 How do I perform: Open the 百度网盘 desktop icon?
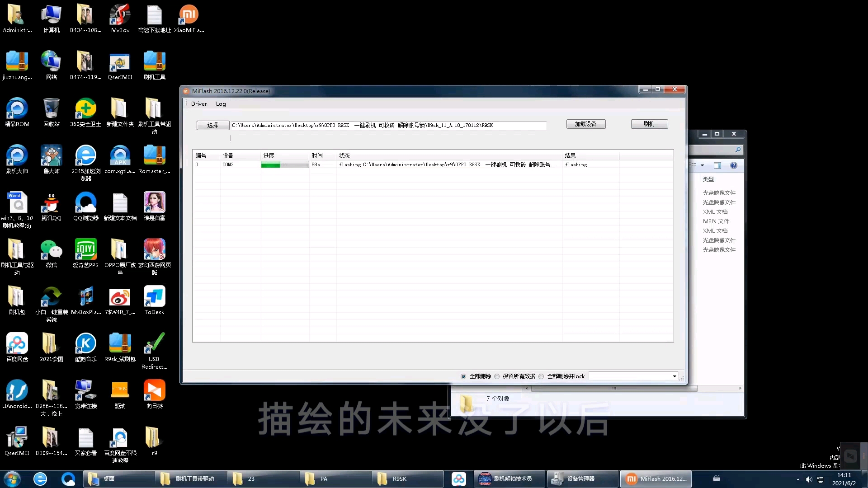17,348
